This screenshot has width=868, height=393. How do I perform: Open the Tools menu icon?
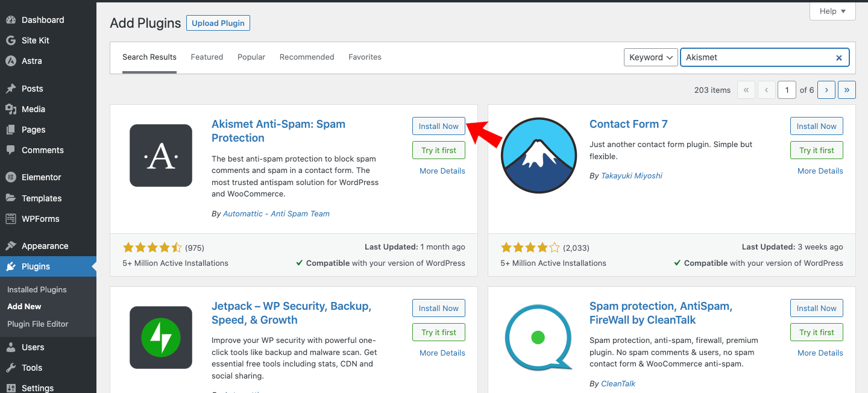pyautogui.click(x=11, y=367)
